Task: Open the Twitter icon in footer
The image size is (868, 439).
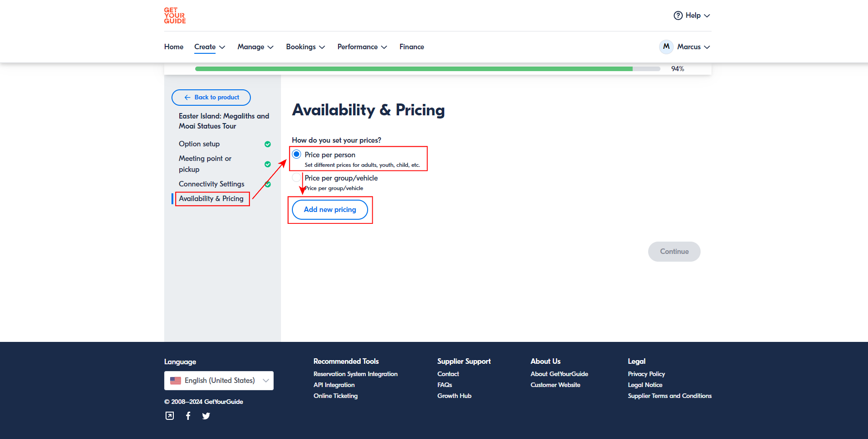Action: tap(206, 416)
